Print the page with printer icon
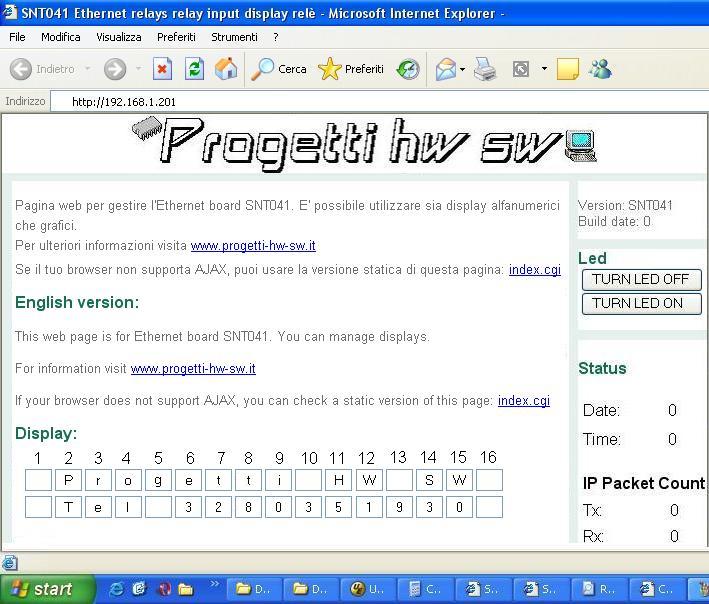709x604 pixels. pyautogui.click(x=485, y=69)
